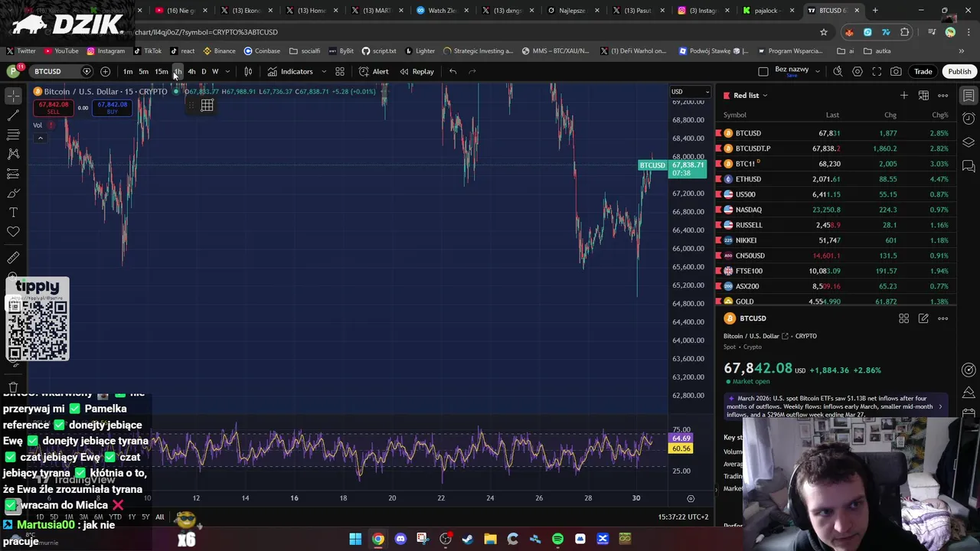Open Spotify from the taskbar

(557, 539)
